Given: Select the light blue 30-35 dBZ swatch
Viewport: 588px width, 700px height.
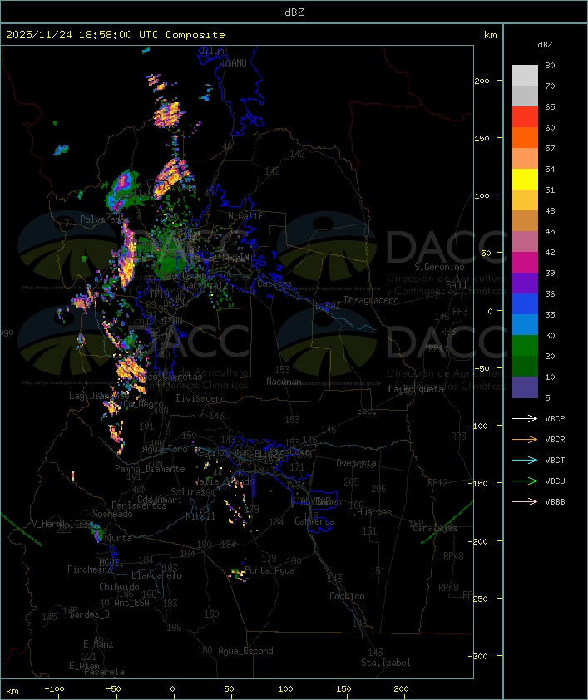Looking at the screenshot, I should tap(525, 324).
